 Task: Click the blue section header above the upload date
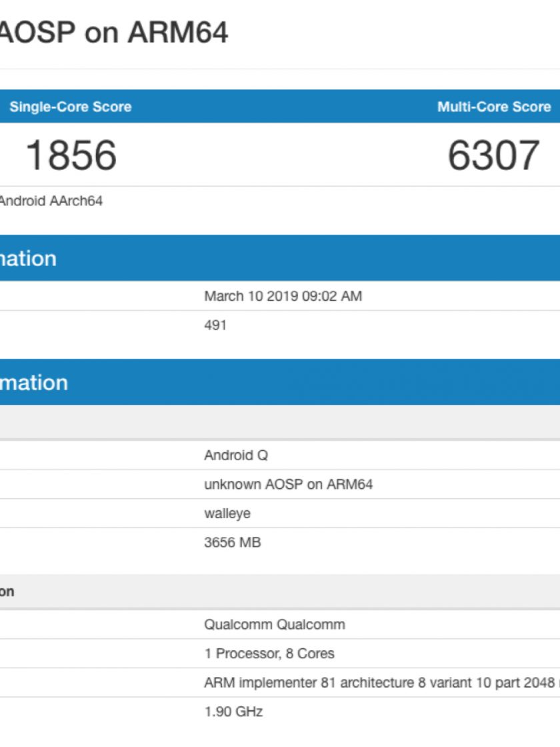[280, 258]
